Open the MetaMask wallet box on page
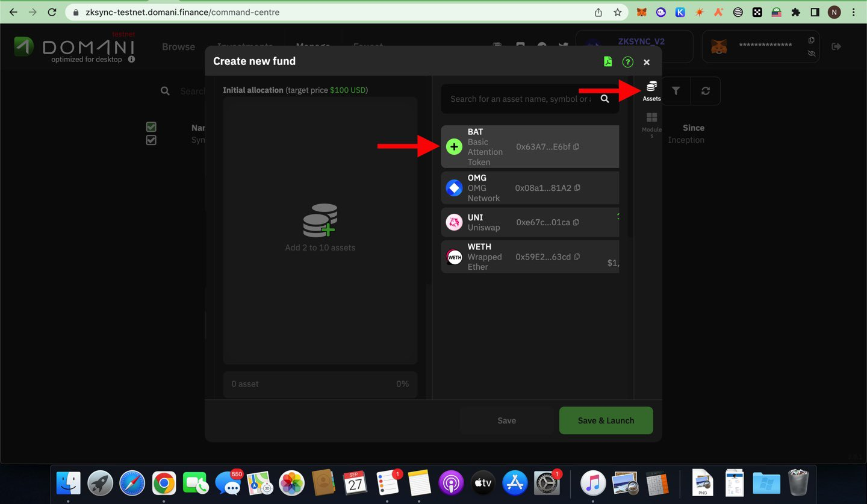867x504 pixels. 760,46
